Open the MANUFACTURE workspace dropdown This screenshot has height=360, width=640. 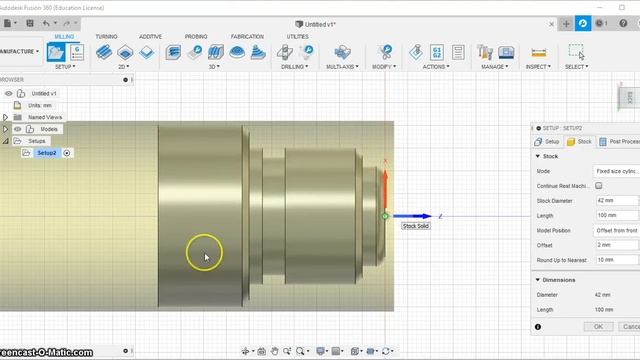[x=20, y=51]
